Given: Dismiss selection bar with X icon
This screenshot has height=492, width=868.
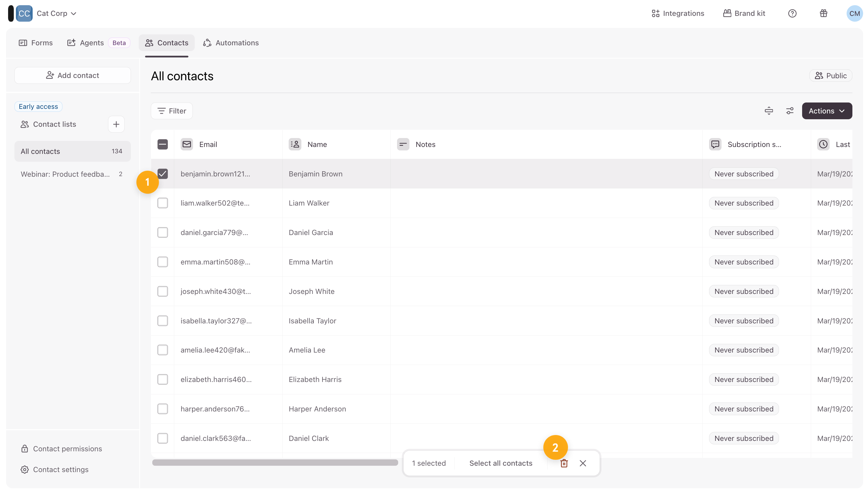Looking at the screenshot, I should 583,463.
